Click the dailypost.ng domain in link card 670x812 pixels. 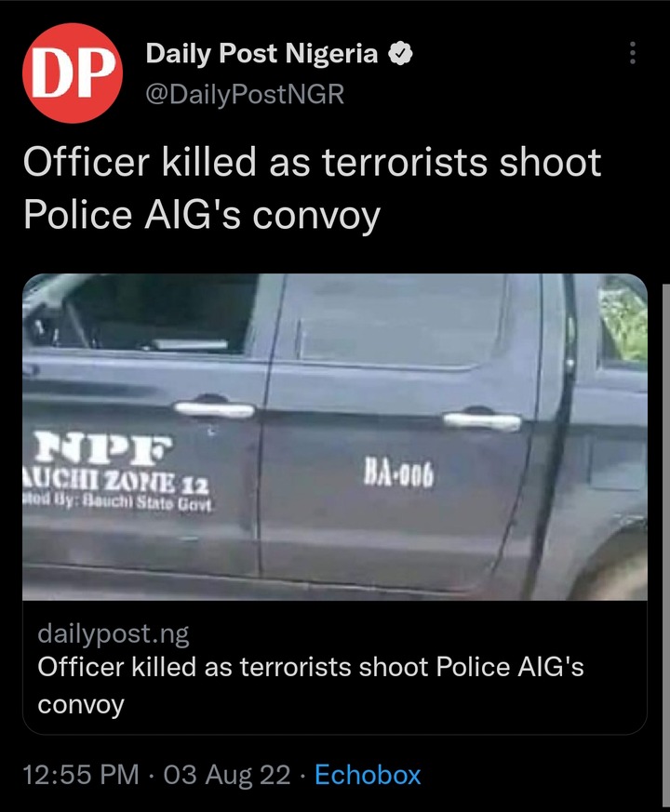[x=114, y=633]
